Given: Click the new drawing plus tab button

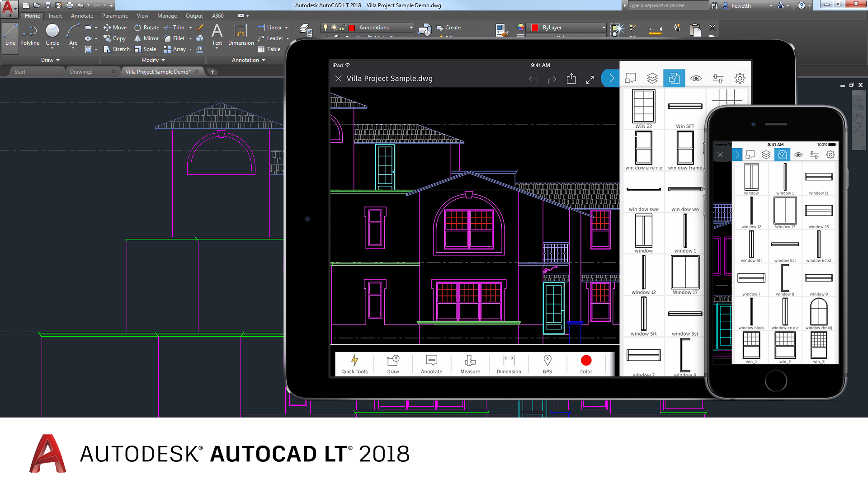Looking at the screenshot, I should [x=212, y=72].
